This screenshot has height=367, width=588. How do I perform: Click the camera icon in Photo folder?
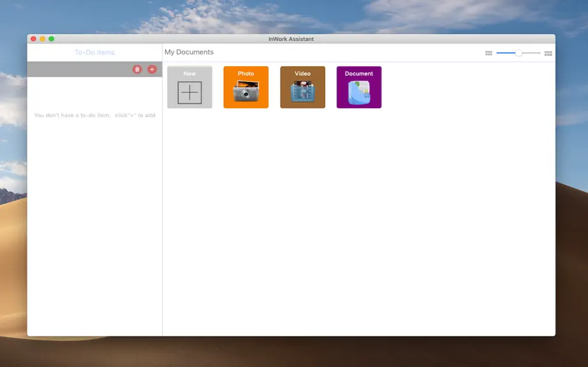coord(246,91)
